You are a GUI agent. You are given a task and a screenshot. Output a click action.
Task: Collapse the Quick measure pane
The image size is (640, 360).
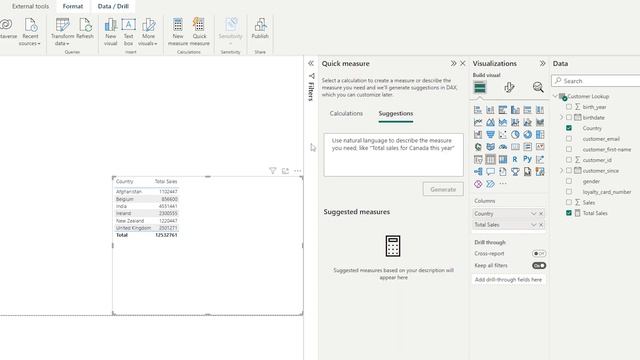click(x=453, y=63)
